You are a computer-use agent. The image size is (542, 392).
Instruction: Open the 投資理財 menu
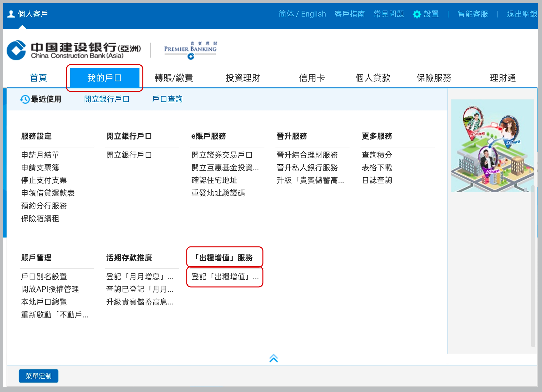pyautogui.click(x=243, y=78)
